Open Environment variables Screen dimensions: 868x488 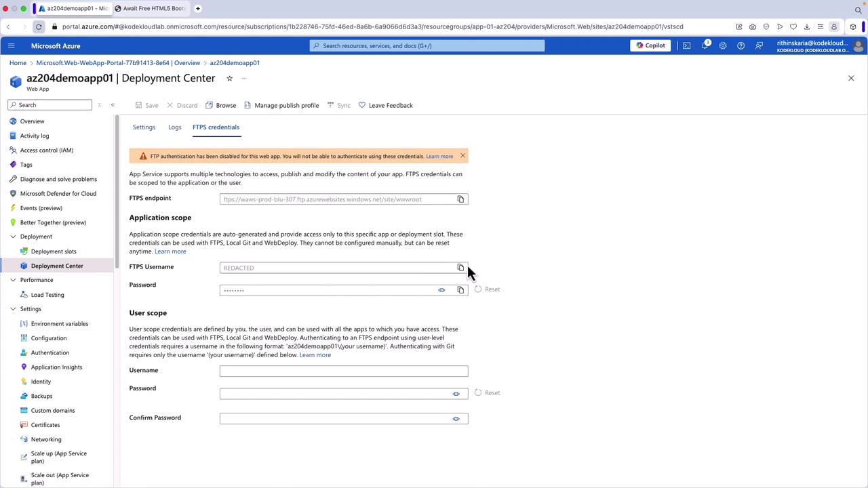pos(60,323)
